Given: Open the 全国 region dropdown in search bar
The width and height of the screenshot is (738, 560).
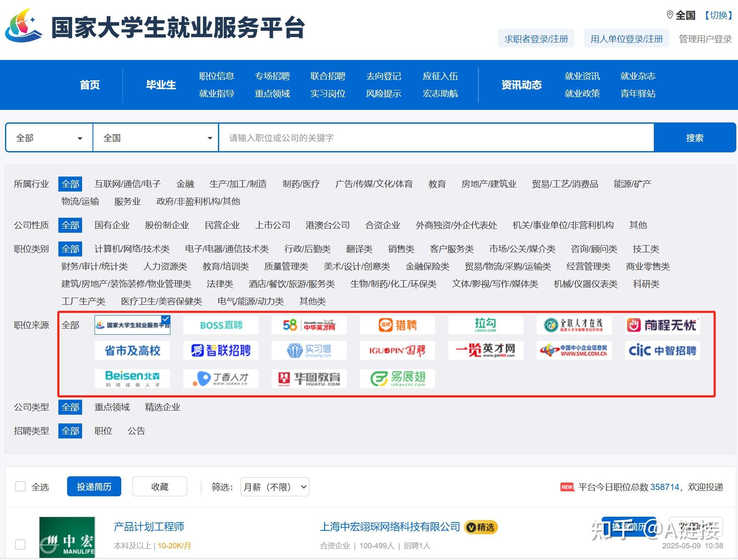Looking at the screenshot, I should 156,138.
